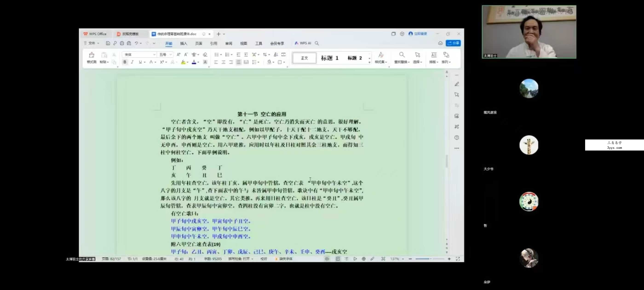Click the Distributed alignment icon
The width and height of the screenshot is (644, 290).
pos(246,62)
